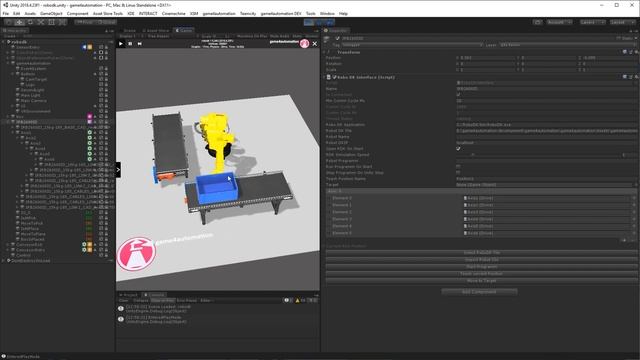Click the lock icon on the Control row
The height and width of the screenshot is (360, 640).
(106, 255)
